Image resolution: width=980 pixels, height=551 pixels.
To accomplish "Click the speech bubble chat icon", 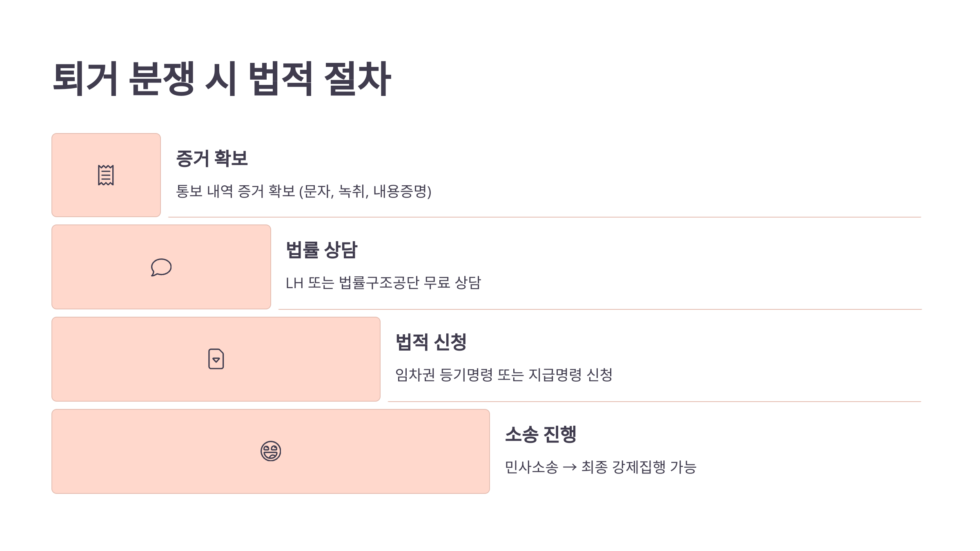I will pyautogui.click(x=161, y=267).
